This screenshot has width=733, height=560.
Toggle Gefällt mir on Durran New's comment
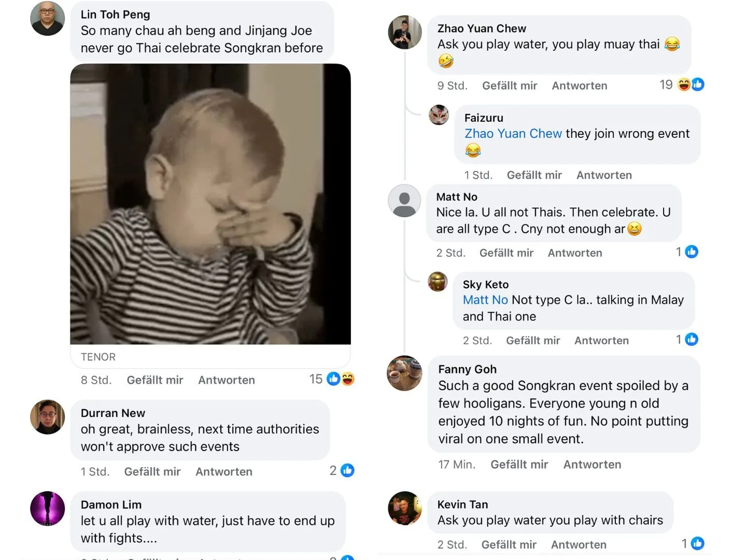click(x=152, y=472)
